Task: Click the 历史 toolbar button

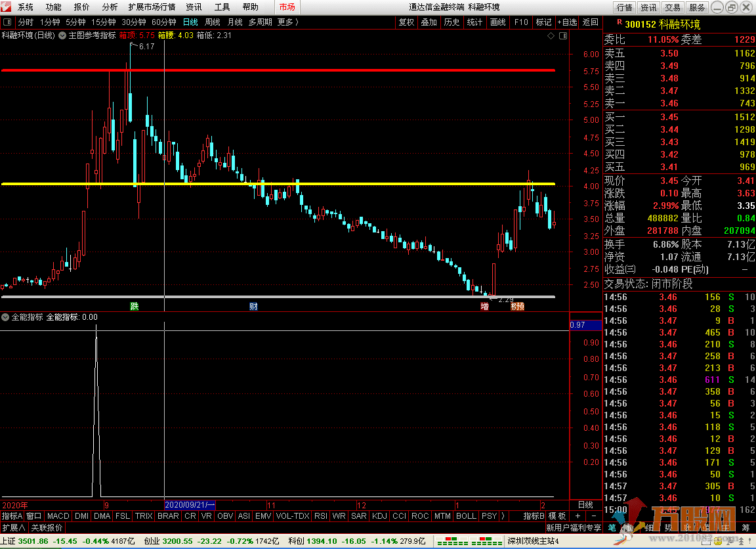Action: (451, 22)
